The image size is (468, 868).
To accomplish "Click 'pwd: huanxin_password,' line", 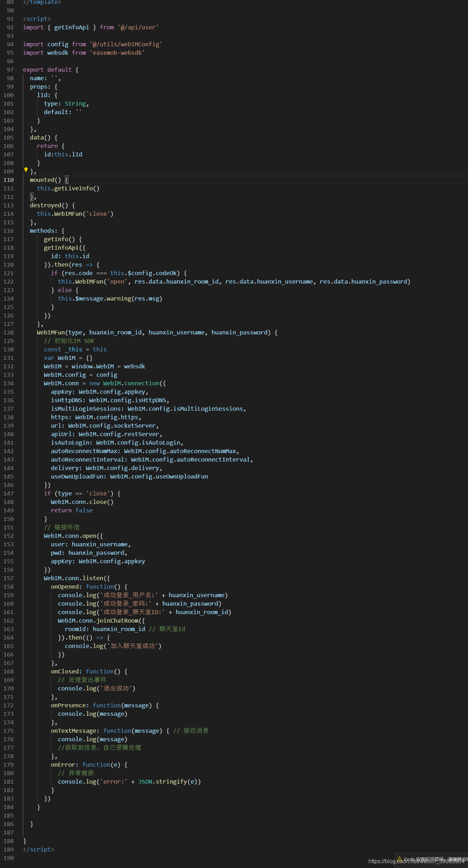I will (89, 553).
